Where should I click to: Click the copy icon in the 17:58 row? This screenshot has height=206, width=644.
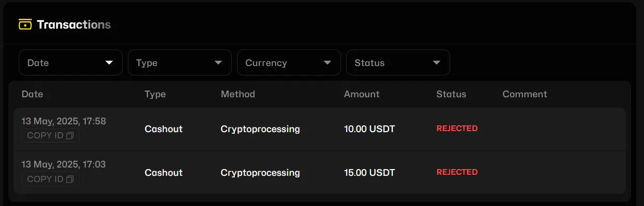(x=70, y=135)
